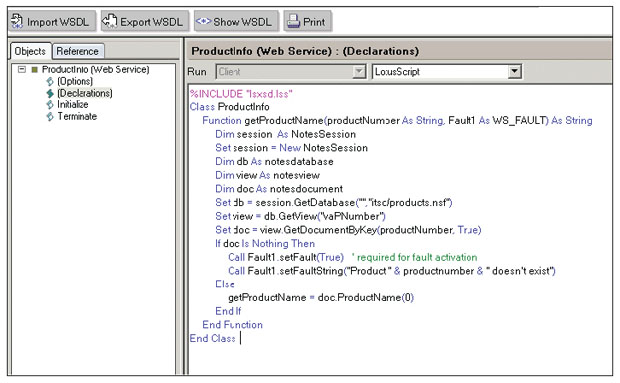Click the Dim doc As notesdocument line
The height and width of the screenshot is (383, 620).
tap(279, 189)
